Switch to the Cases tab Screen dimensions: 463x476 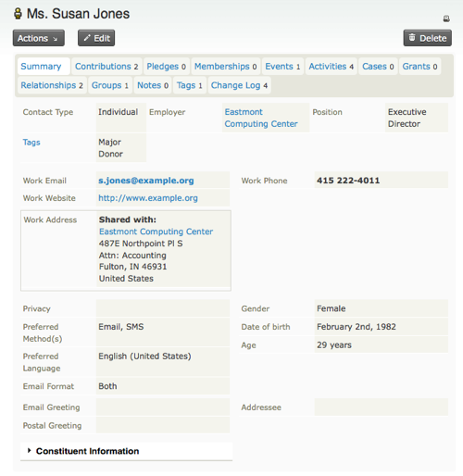point(378,67)
